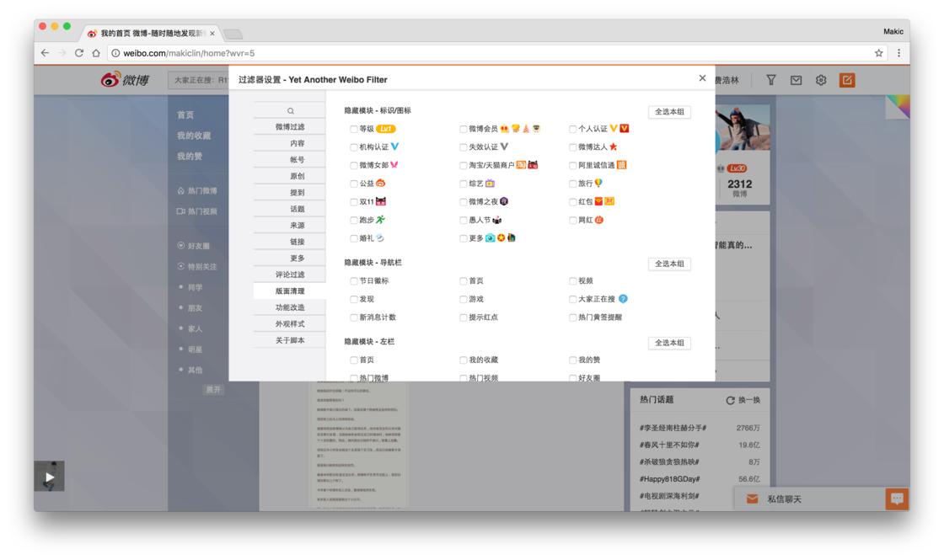The height and width of the screenshot is (560, 944).
Task: Check the 旅行 checkbox
Action: click(x=573, y=184)
